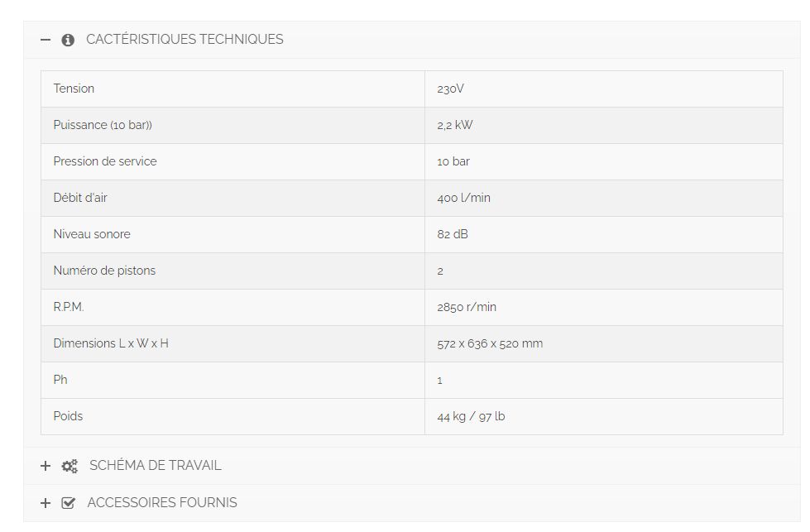Viewport: 810px width, 532px height.
Task: Select the Débit d'air row
Action: (x=232, y=198)
